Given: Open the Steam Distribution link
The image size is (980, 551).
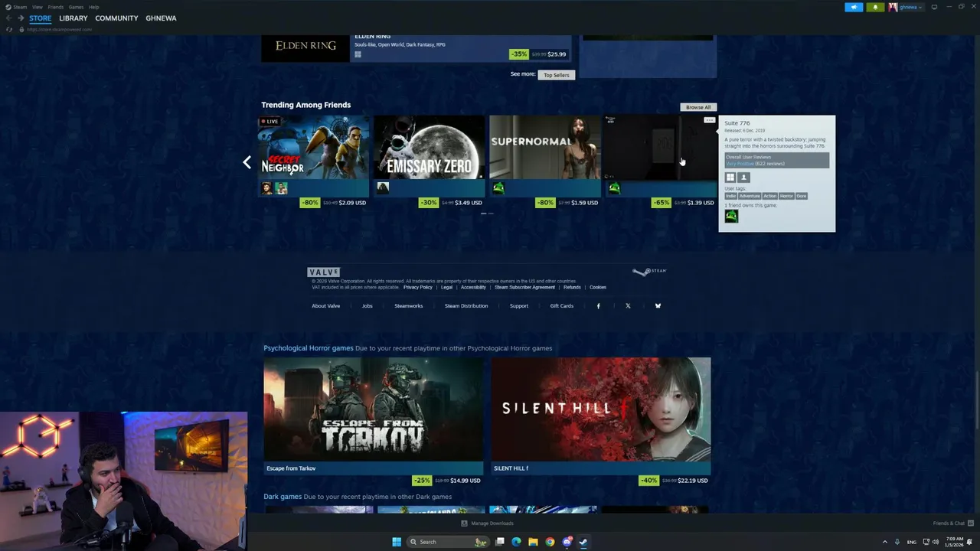Looking at the screenshot, I should pyautogui.click(x=466, y=306).
